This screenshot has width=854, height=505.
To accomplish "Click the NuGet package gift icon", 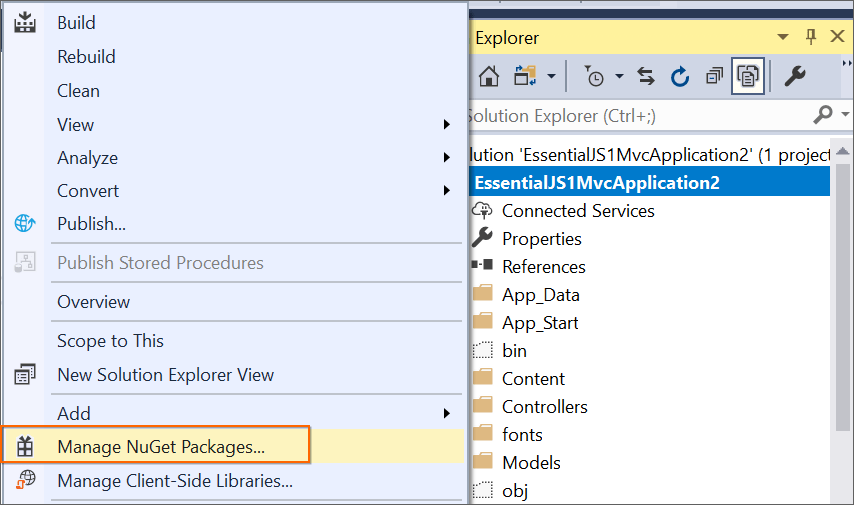I will (25, 446).
